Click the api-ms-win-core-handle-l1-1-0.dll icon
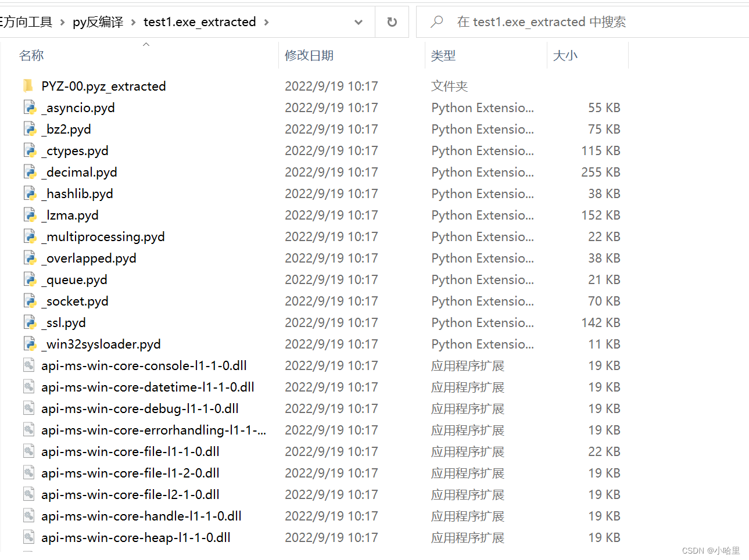The width and height of the screenshot is (749, 560). tap(28, 515)
